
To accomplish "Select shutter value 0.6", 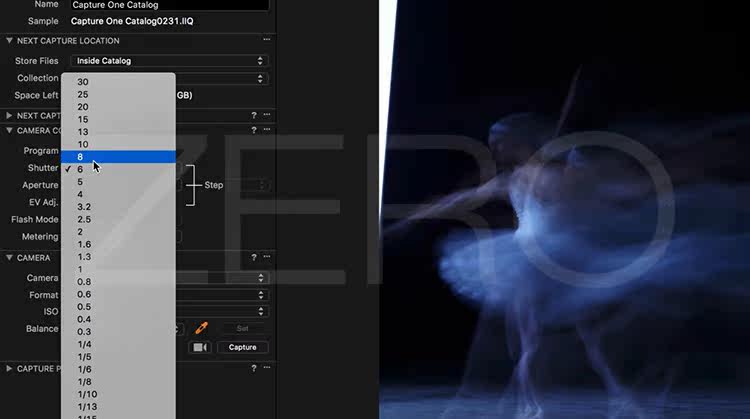I will tap(118, 294).
